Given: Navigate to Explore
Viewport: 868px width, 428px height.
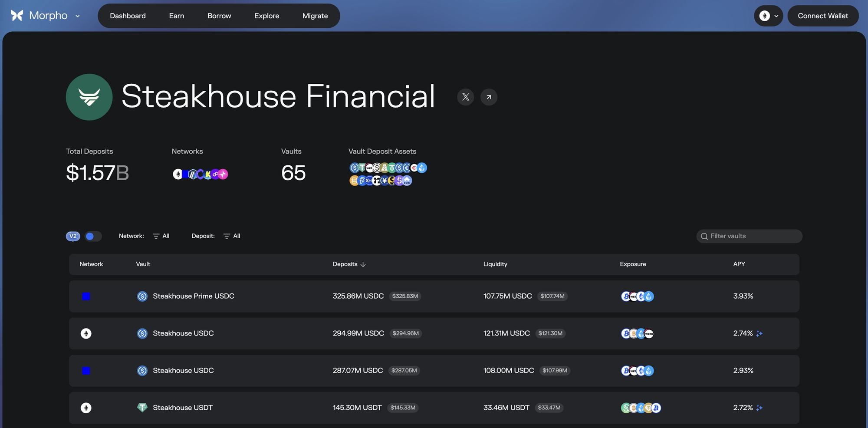Looking at the screenshot, I should pyautogui.click(x=267, y=16).
